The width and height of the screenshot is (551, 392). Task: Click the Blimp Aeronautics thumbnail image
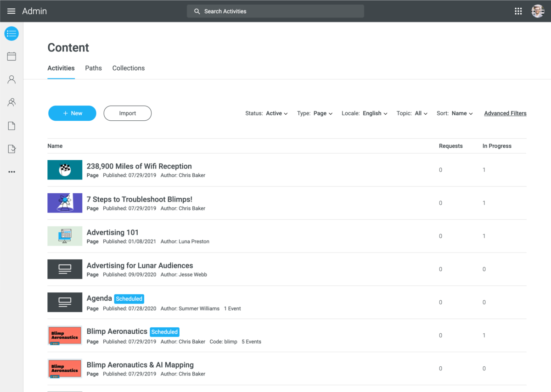(64, 336)
